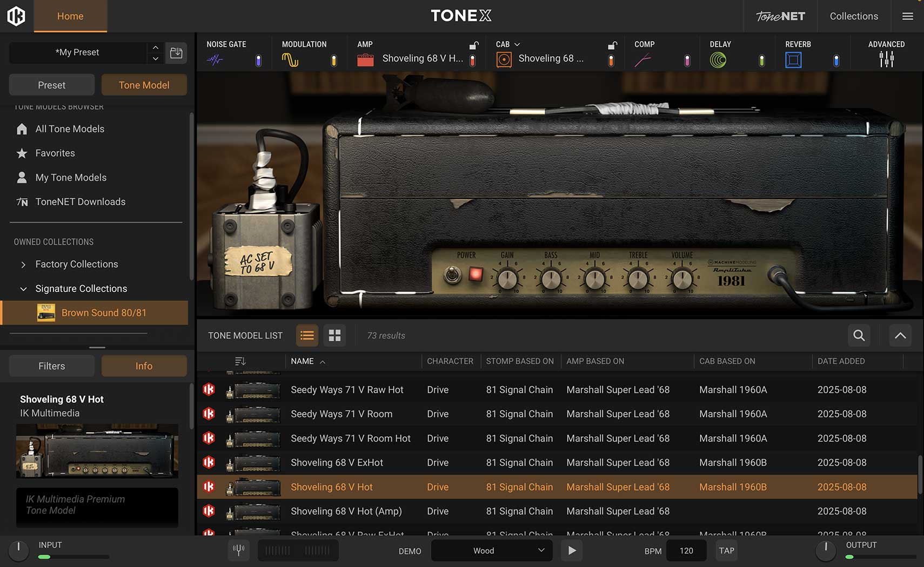Click the save preset folder icon
The height and width of the screenshot is (567, 924).
(176, 52)
